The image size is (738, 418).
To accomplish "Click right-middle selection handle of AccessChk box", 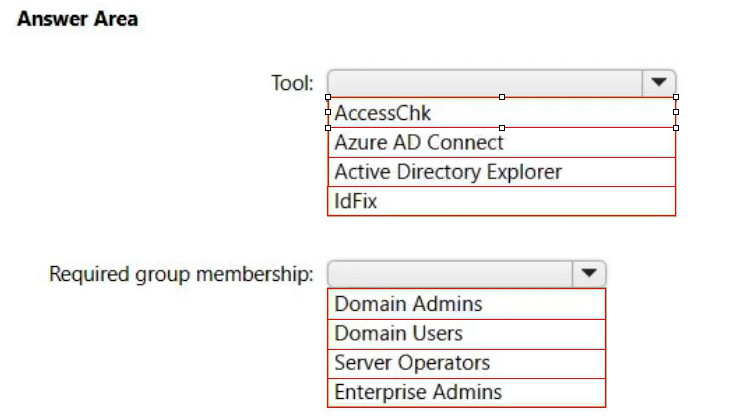I will [676, 112].
